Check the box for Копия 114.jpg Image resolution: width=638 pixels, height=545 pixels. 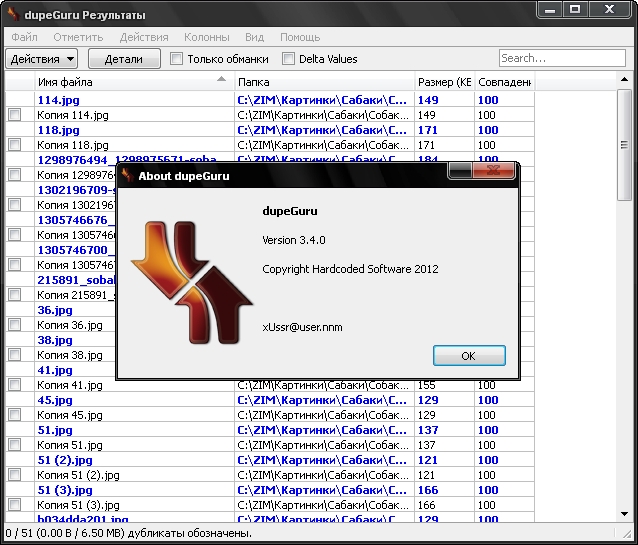(x=15, y=114)
